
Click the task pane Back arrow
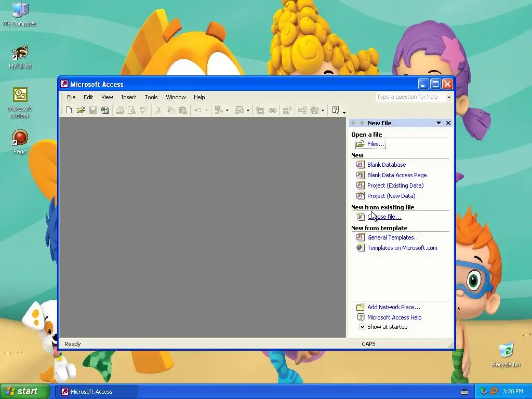coord(353,123)
